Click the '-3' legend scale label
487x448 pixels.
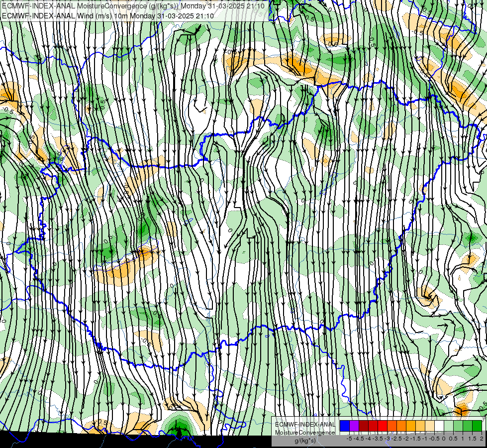pos(388,439)
